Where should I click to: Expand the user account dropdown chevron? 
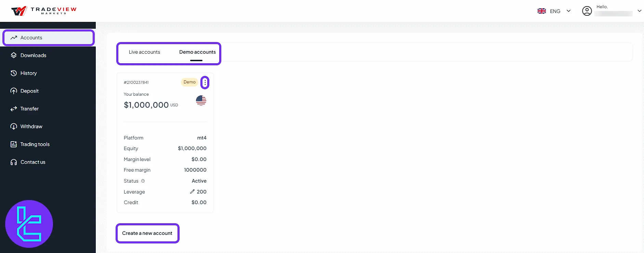point(640,11)
